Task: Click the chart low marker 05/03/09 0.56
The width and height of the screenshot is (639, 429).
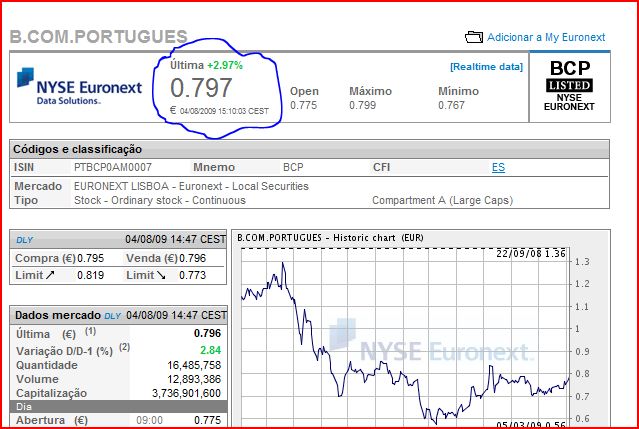Action: 531,425
